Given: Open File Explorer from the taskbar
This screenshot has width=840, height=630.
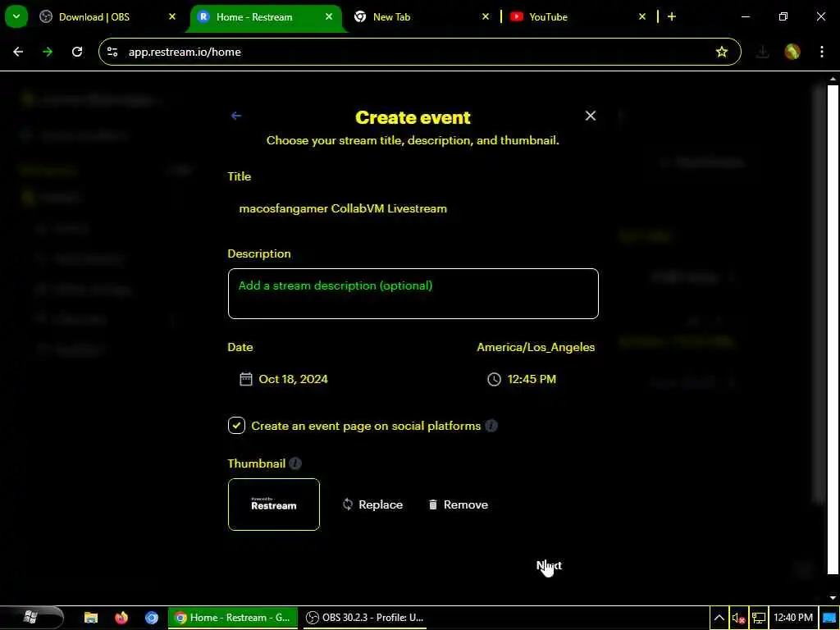Looking at the screenshot, I should tap(91, 618).
